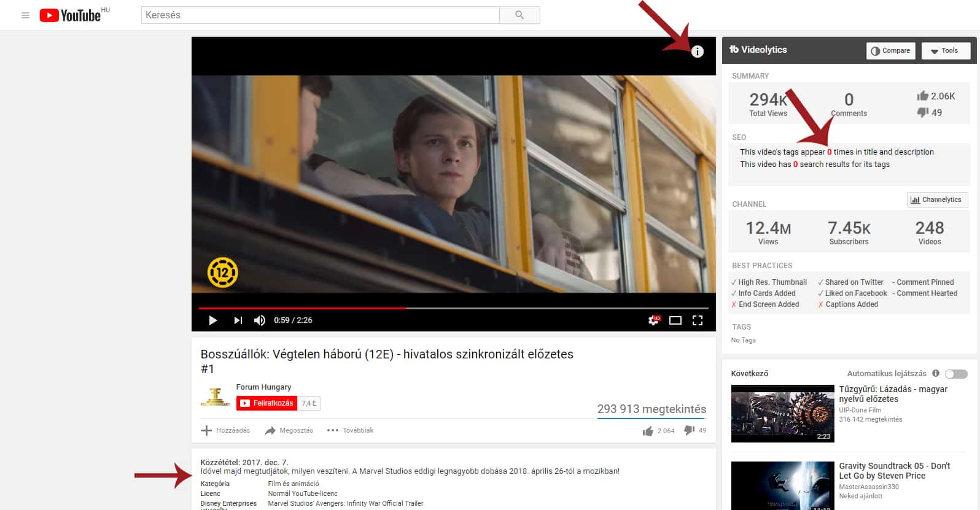Click the 0:59 / 2:26 time display
This screenshot has height=510, width=980.
tap(293, 320)
